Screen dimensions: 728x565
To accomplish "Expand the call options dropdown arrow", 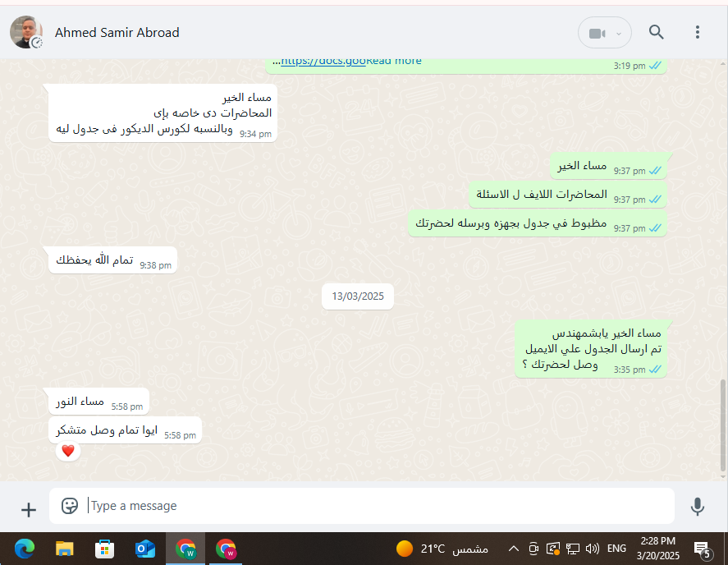I will coord(618,34).
